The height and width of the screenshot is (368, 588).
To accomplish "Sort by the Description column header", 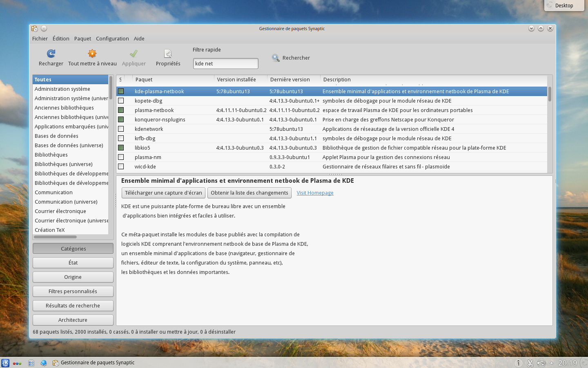I will click(x=434, y=79).
